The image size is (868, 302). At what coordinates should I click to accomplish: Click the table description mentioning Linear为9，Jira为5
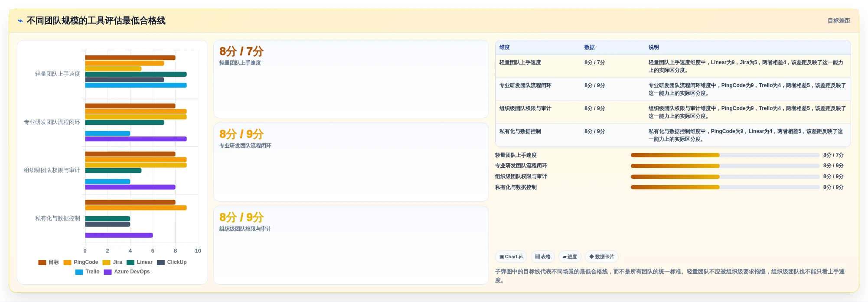(x=746, y=66)
